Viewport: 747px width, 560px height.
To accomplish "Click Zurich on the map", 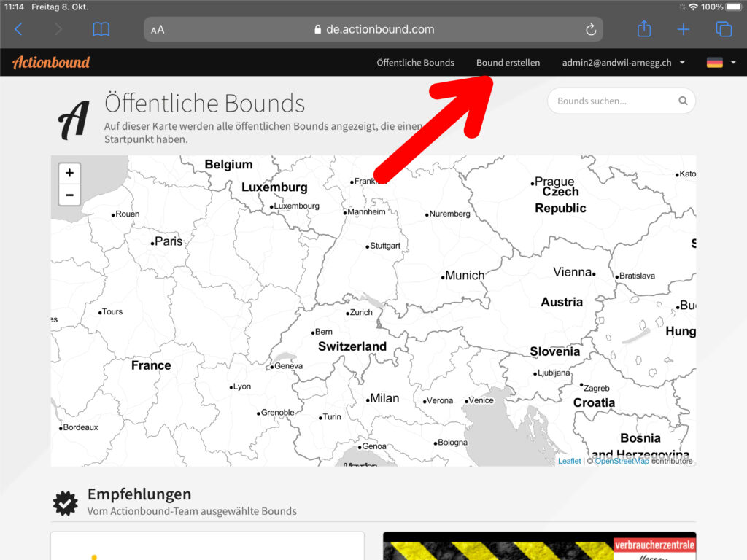I will (x=360, y=312).
